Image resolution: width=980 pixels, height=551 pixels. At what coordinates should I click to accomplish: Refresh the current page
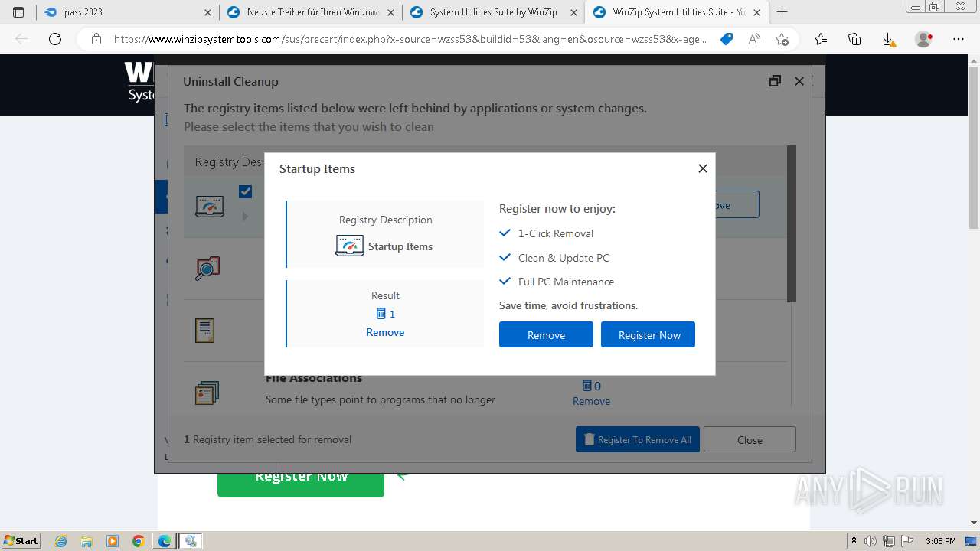[55, 39]
